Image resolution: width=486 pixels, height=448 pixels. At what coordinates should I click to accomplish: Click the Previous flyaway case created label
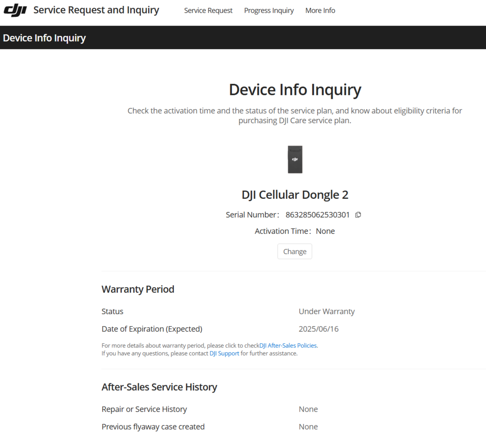[153, 427]
